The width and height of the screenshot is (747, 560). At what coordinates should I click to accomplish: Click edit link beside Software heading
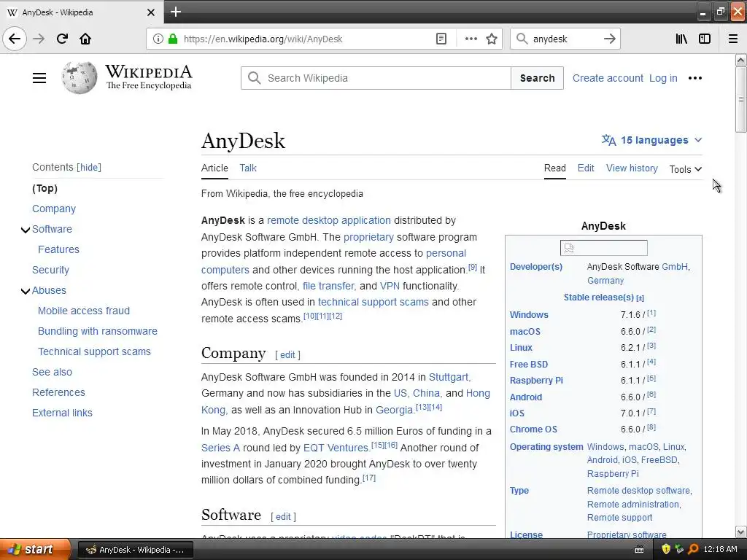click(x=283, y=517)
